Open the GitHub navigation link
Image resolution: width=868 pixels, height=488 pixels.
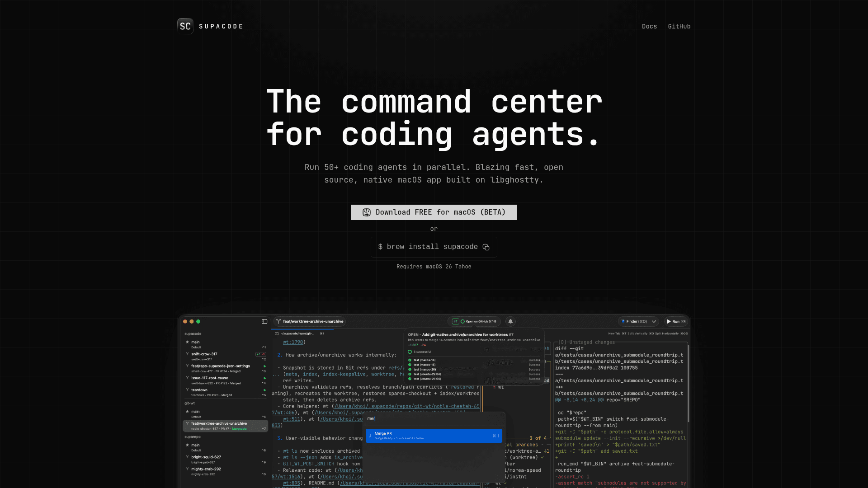(x=679, y=26)
